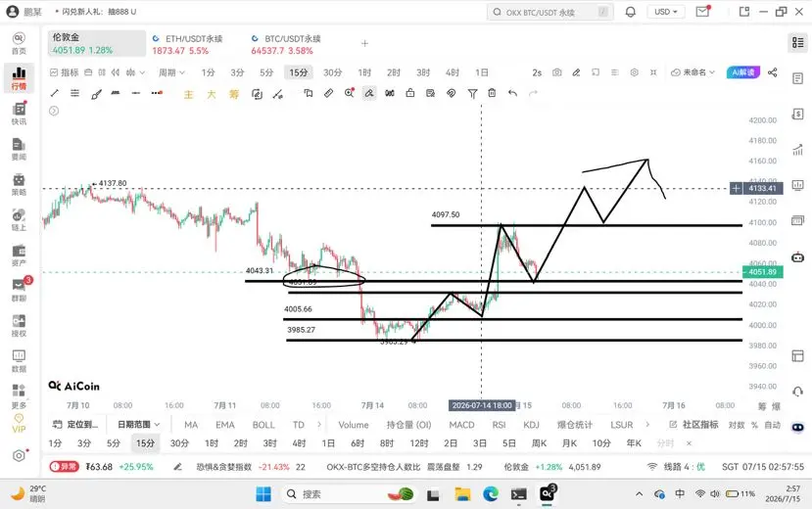Click the trash delete drawings icon

[492, 93]
